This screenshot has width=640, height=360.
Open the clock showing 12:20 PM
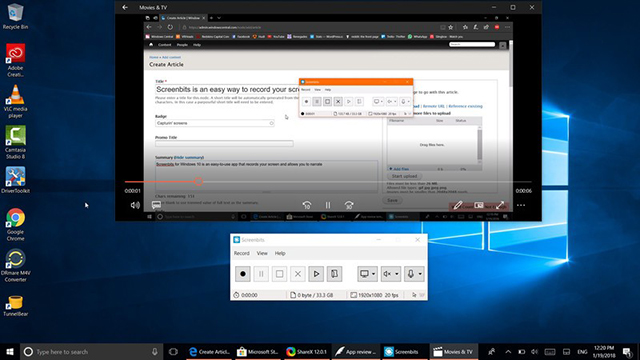(604, 351)
